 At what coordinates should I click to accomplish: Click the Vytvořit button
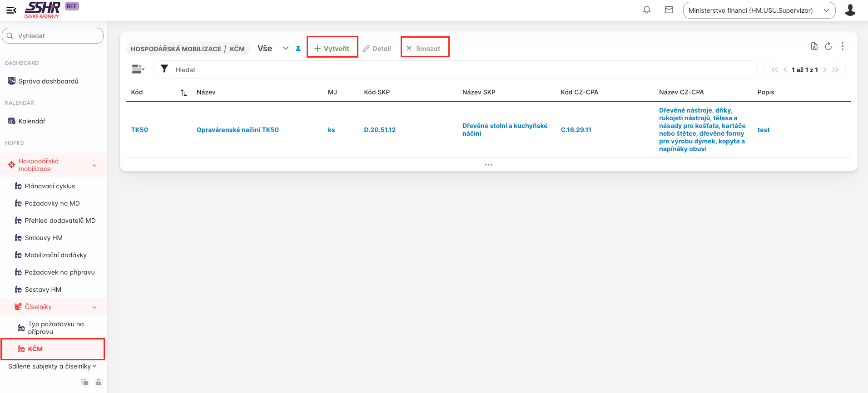click(x=332, y=49)
